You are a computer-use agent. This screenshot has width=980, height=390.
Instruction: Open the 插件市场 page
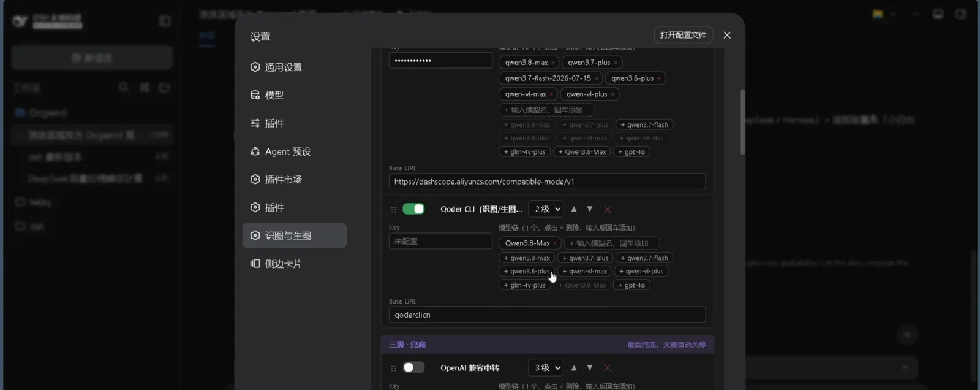pyautogui.click(x=295, y=180)
